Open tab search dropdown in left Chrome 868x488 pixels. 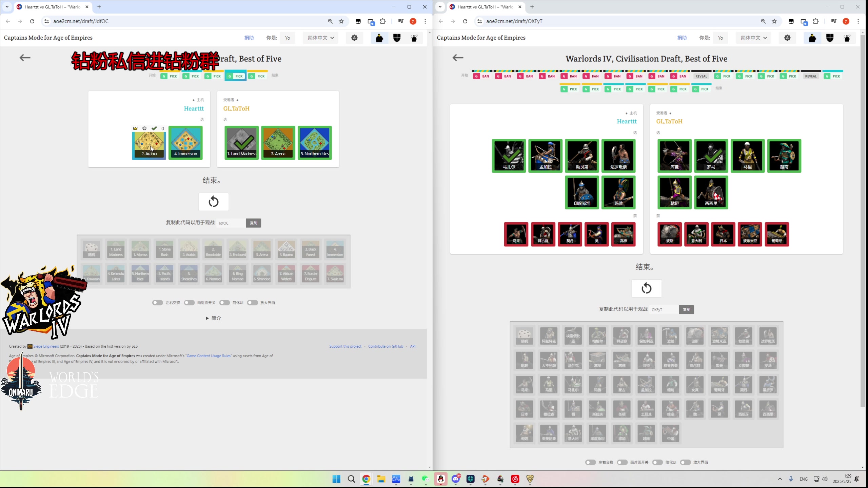coord(7,7)
